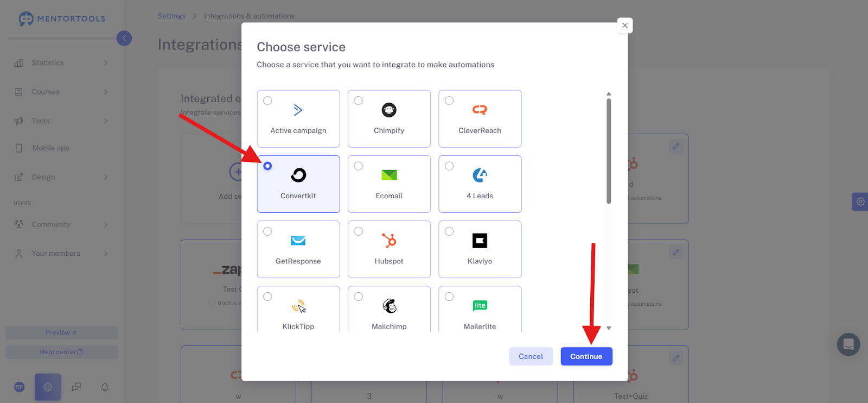868x403 pixels.
Task: Select the Active campaign radio button
Action: point(267,100)
